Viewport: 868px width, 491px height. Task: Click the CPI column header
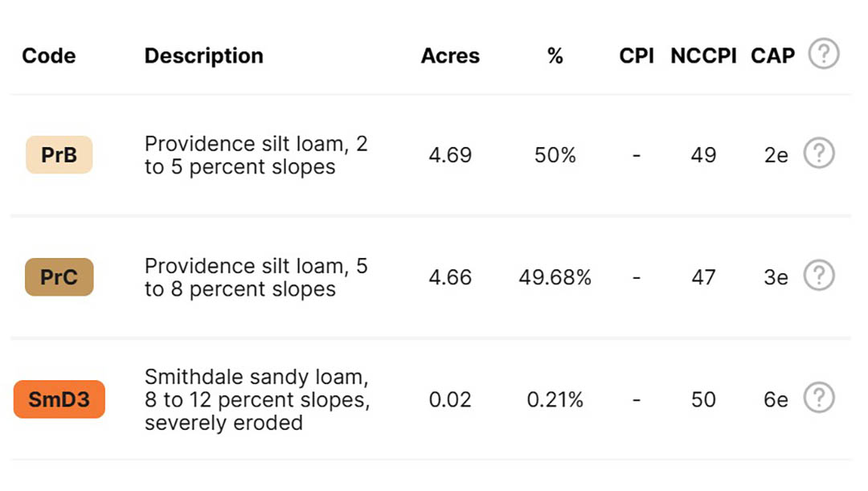coord(637,56)
